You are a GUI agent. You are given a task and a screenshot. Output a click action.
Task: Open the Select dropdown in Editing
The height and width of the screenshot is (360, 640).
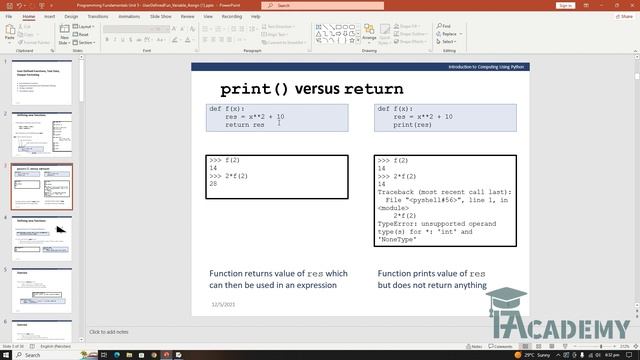[x=446, y=42]
